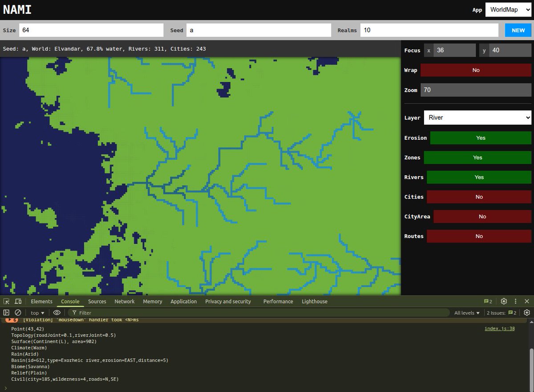Open the '2 Issues' link in console toolbar
The height and width of the screenshot is (392, 534).
coord(502,313)
